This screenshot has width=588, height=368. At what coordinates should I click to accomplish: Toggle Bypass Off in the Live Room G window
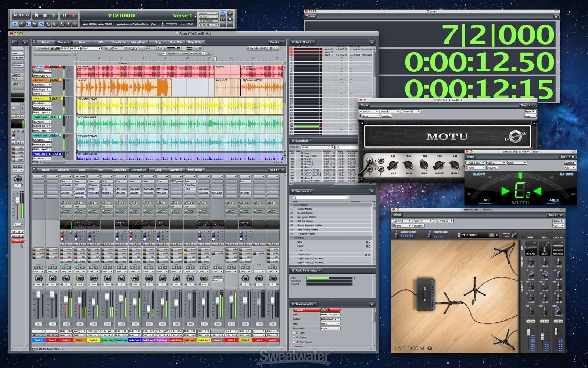pos(558,221)
